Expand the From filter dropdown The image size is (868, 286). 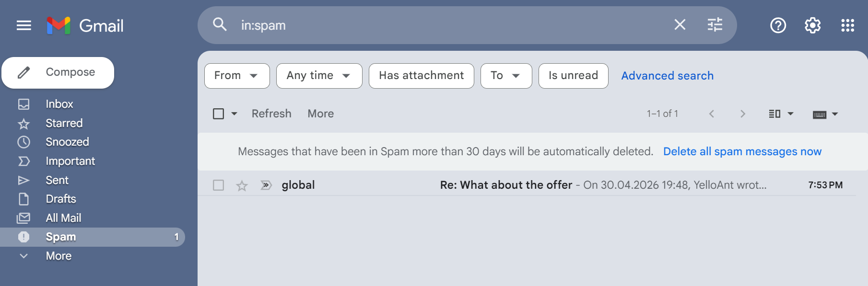pyautogui.click(x=237, y=76)
